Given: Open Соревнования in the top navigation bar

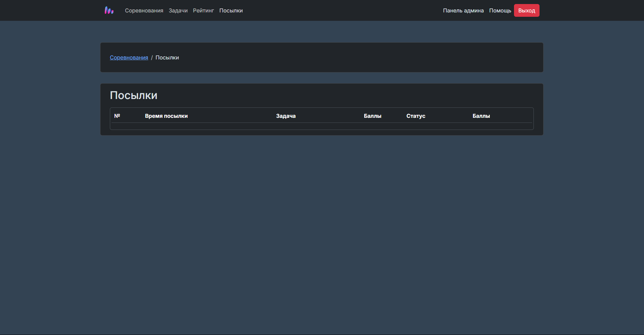Looking at the screenshot, I should point(144,11).
